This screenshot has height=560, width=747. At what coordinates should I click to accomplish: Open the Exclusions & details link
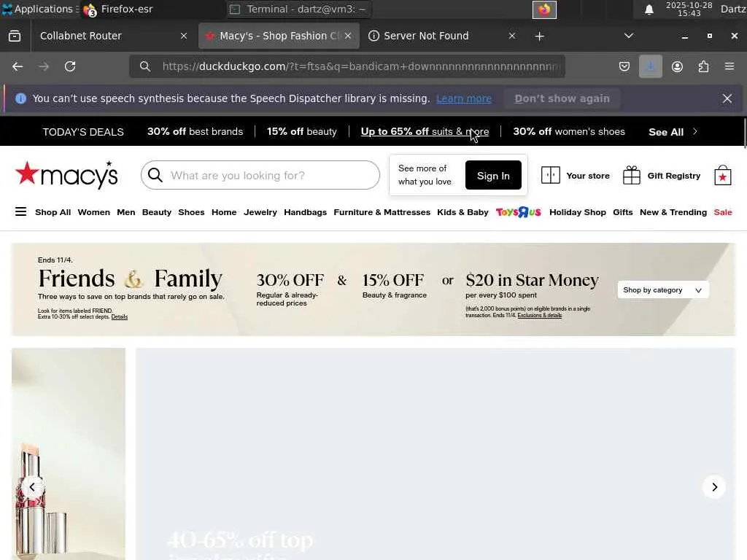539,315
